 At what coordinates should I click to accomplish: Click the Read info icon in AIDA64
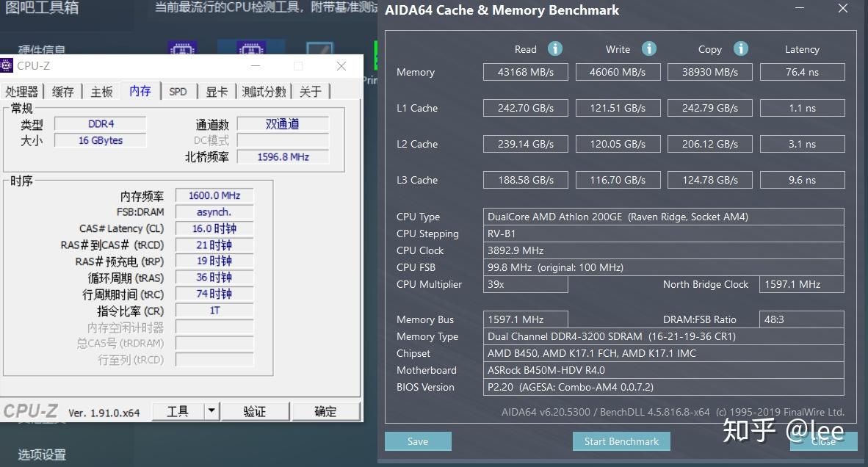click(x=554, y=48)
